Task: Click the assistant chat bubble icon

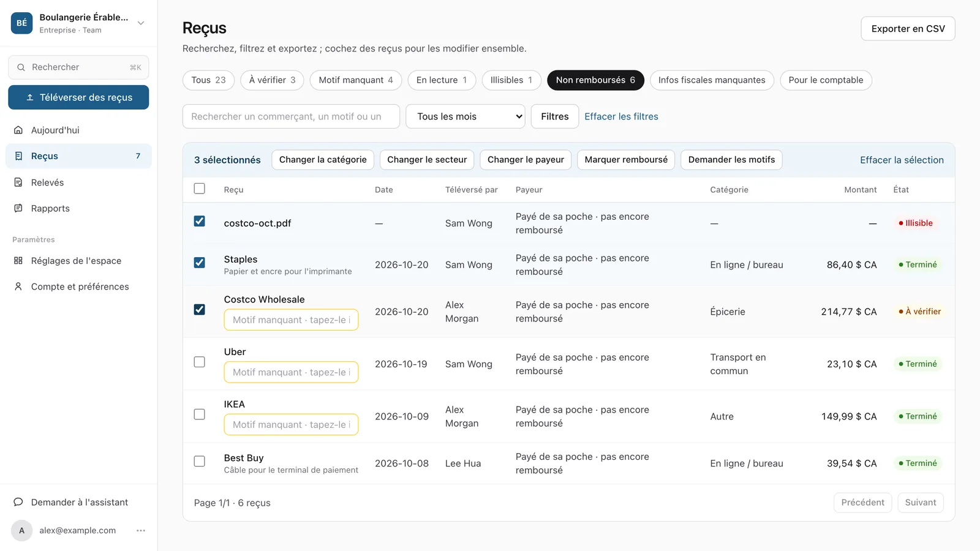Action: click(x=18, y=502)
